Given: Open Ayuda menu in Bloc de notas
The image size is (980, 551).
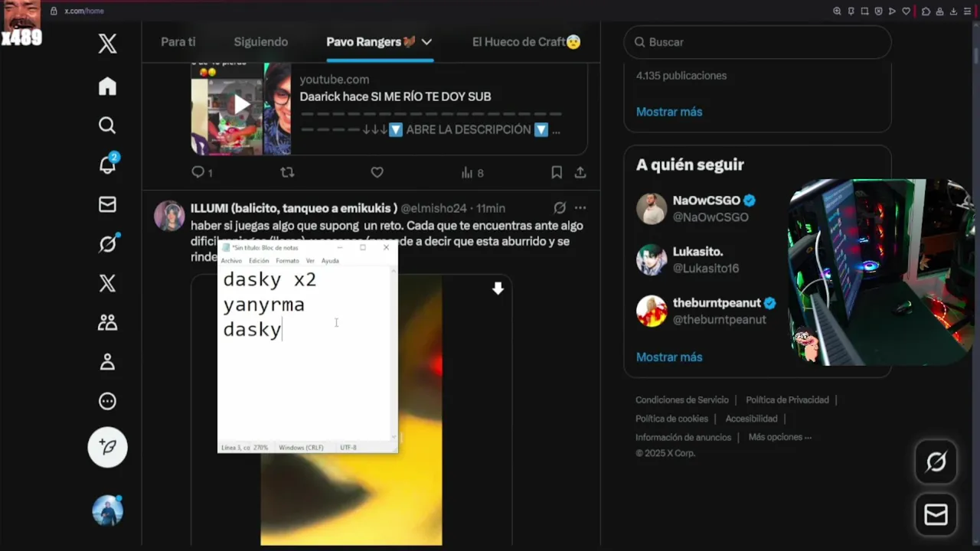Looking at the screenshot, I should click(330, 261).
